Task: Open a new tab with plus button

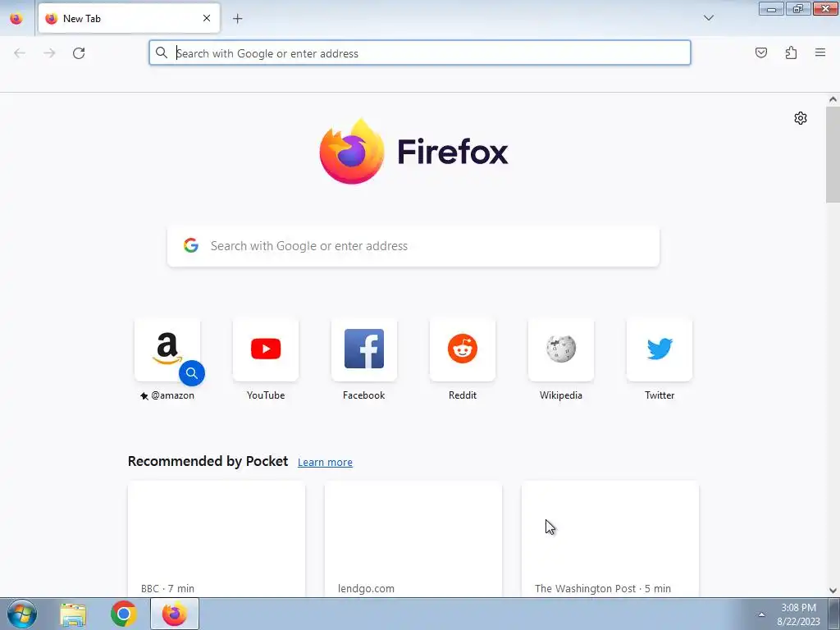Action: point(237,19)
